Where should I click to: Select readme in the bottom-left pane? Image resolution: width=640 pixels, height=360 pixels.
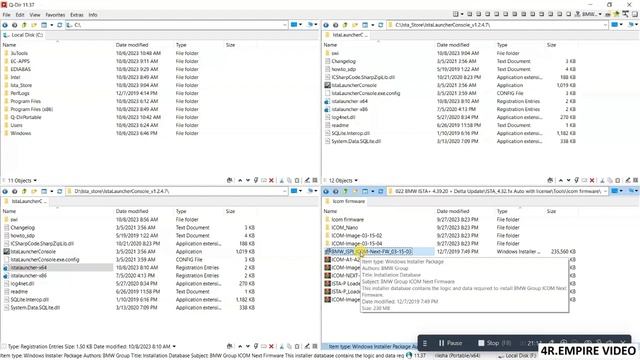tap(19, 291)
